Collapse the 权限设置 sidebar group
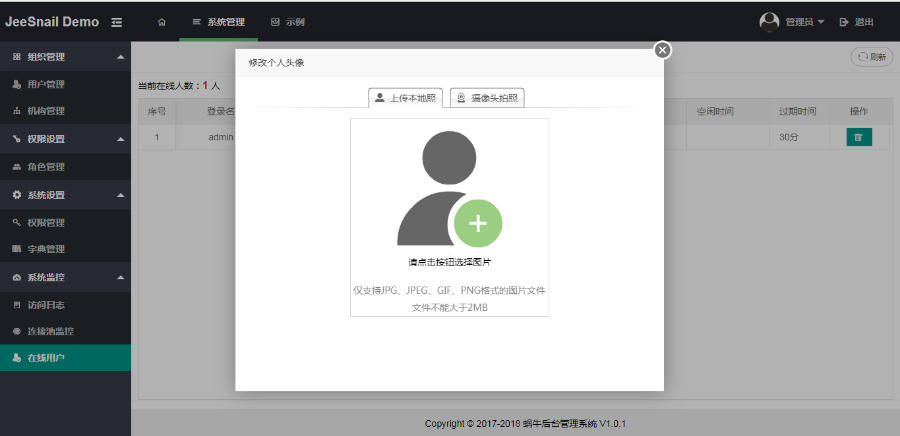The height and width of the screenshot is (436, 900). tap(65, 139)
